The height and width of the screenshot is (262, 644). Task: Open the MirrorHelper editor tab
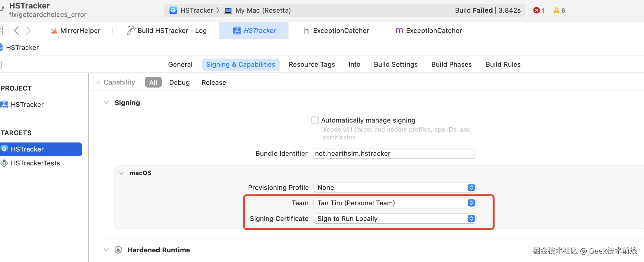[75, 30]
